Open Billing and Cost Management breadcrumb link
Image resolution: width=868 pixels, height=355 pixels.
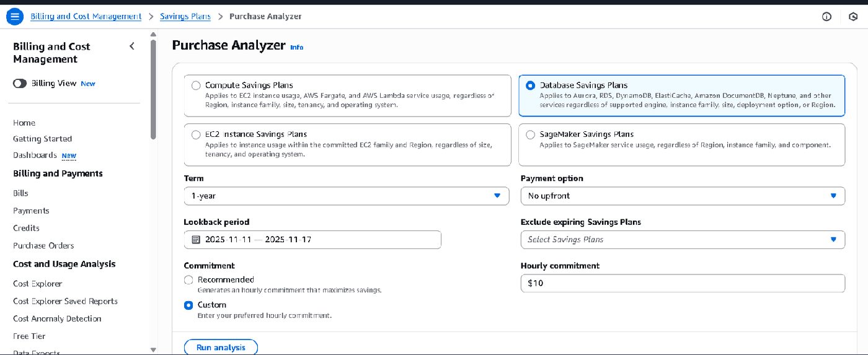86,17
